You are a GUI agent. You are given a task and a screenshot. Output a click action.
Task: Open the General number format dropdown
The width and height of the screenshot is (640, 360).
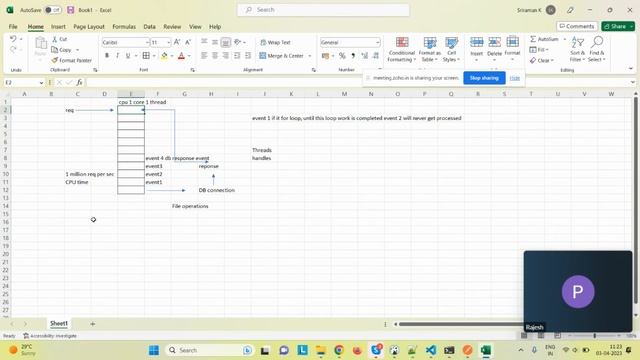[378, 42]
